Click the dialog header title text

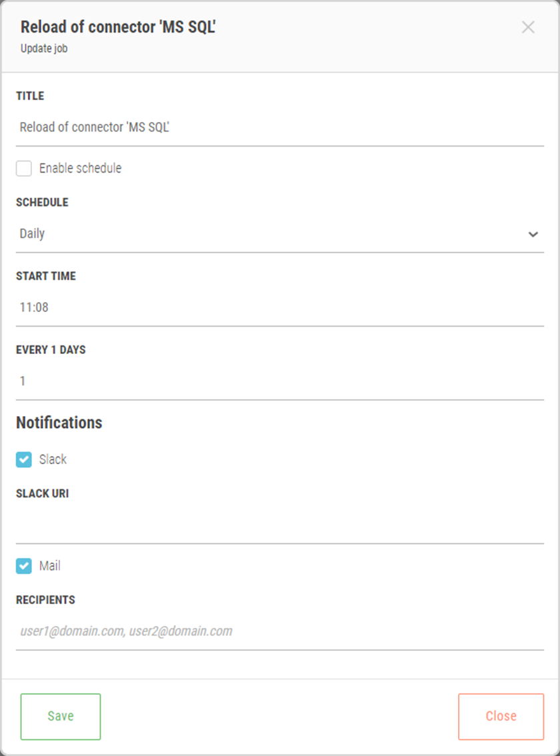click(x=119, y=27)
